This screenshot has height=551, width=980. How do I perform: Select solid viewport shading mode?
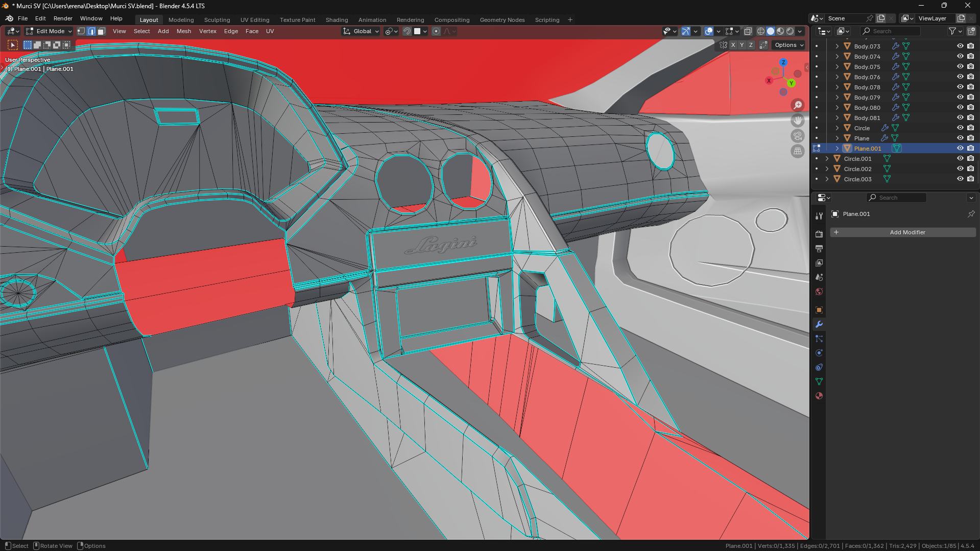pos(771,31)
